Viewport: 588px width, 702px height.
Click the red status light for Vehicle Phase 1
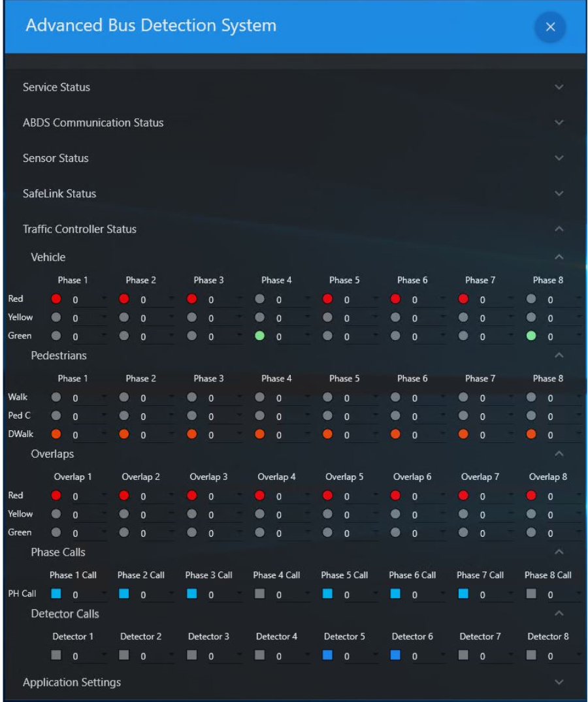click(x=57, y=300)
